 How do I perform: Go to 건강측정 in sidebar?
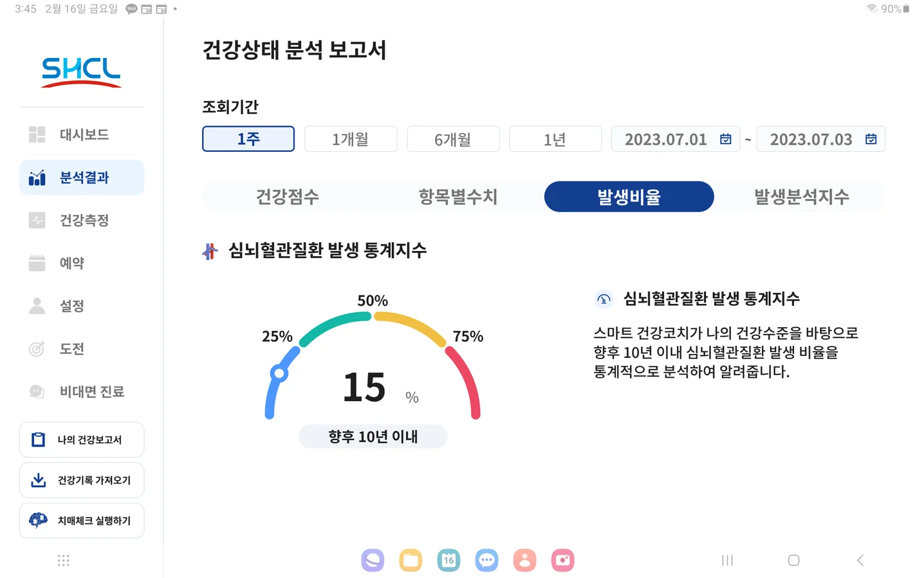pos(82,220)
